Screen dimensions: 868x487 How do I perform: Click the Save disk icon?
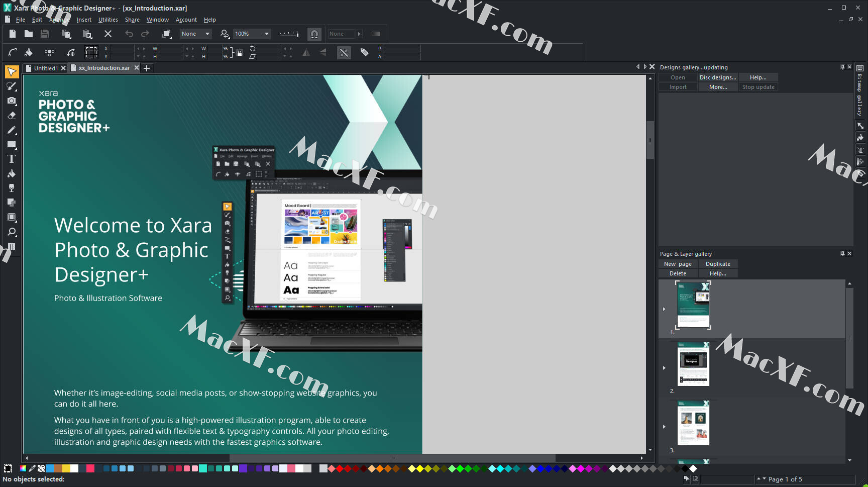point(45,34)
